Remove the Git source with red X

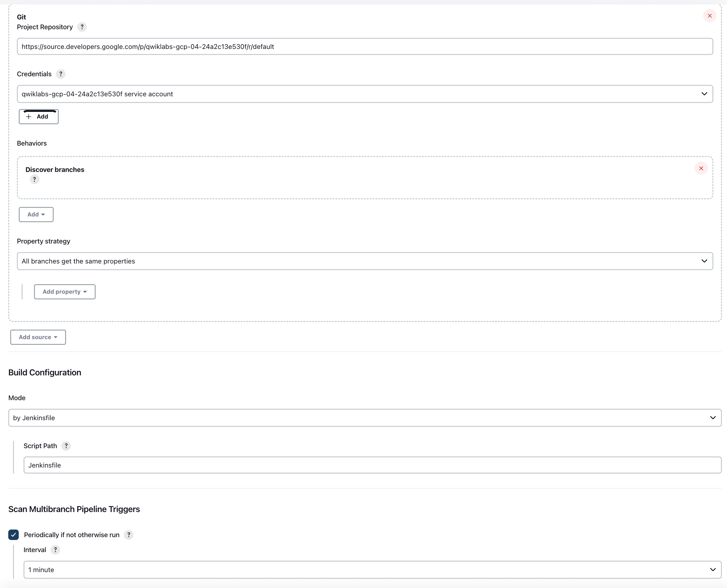(710, 16)
